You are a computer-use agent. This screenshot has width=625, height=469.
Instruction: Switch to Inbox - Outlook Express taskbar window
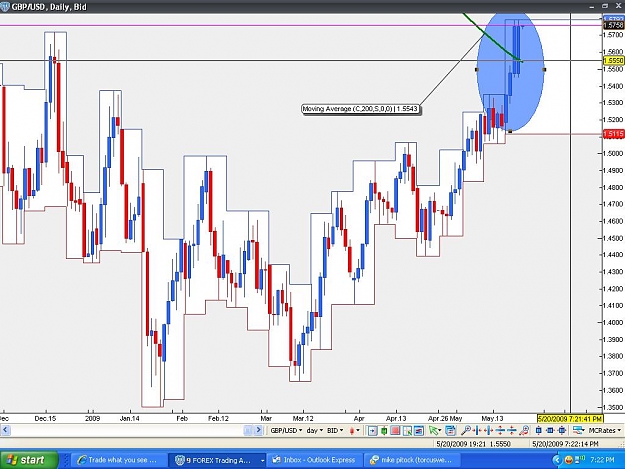point(314,460)
